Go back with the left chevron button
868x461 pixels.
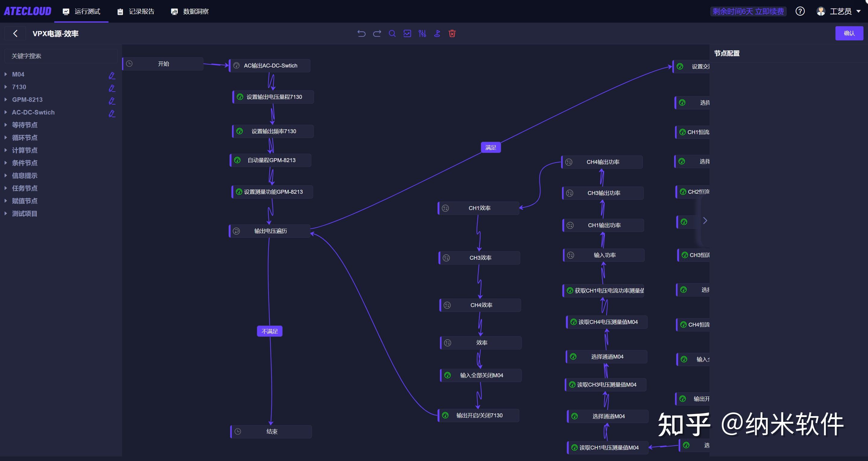coord(15,33)
